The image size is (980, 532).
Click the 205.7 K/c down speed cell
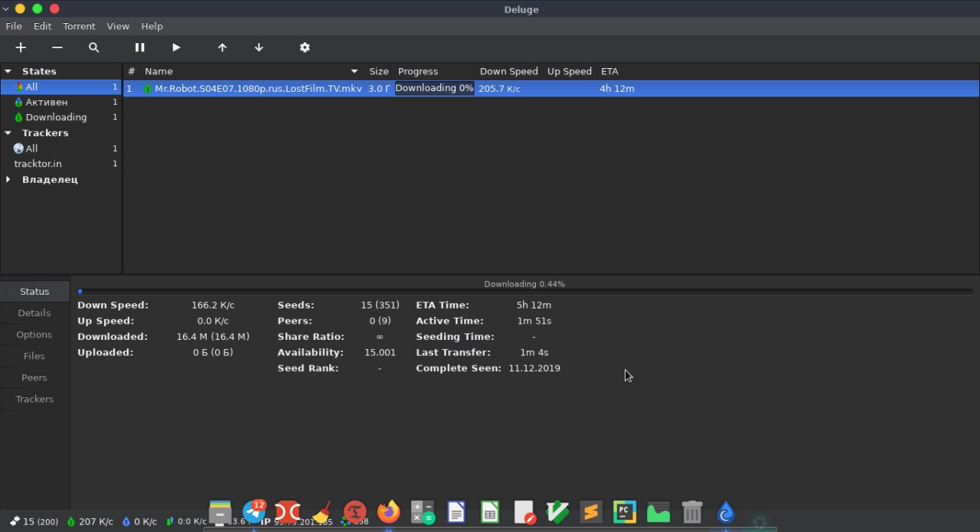tap(499, 89)
